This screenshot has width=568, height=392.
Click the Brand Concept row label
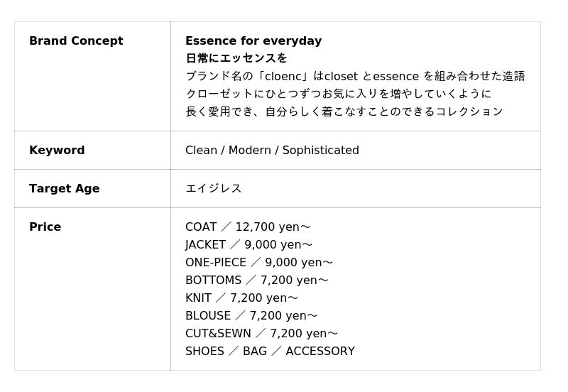(76, 41)
